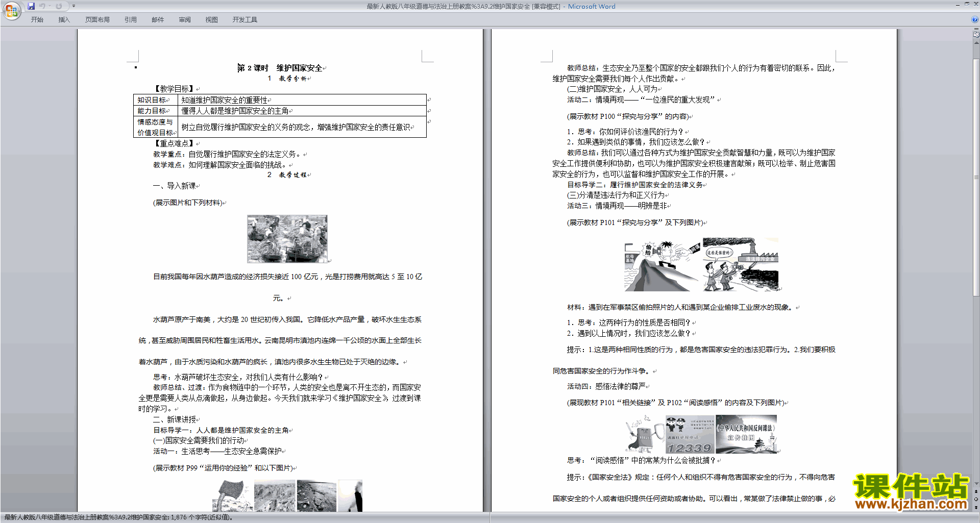This screenshot has height=523, width=980.
Task: Click the split-window handle above the scrollbar
Action: [976, 30]
